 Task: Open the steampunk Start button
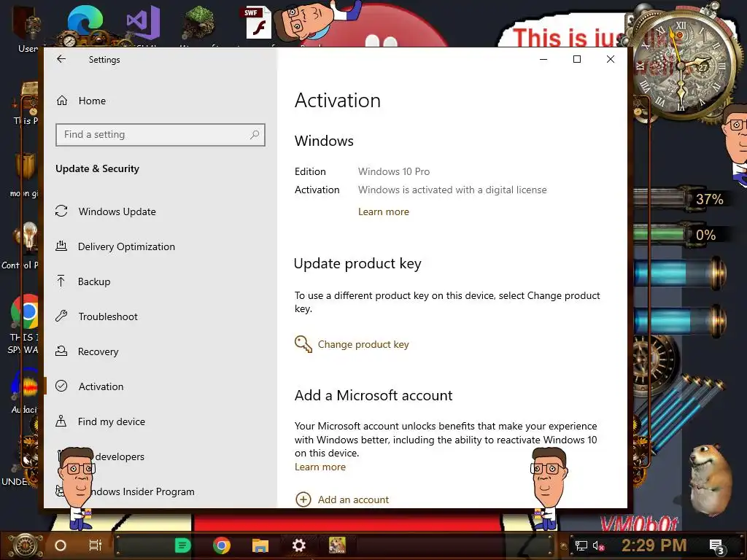[x=26, y=545]
